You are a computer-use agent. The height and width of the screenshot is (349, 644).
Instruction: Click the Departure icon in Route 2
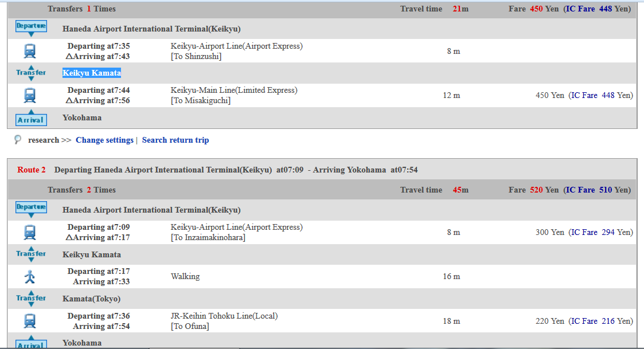(x=31, y=209)
